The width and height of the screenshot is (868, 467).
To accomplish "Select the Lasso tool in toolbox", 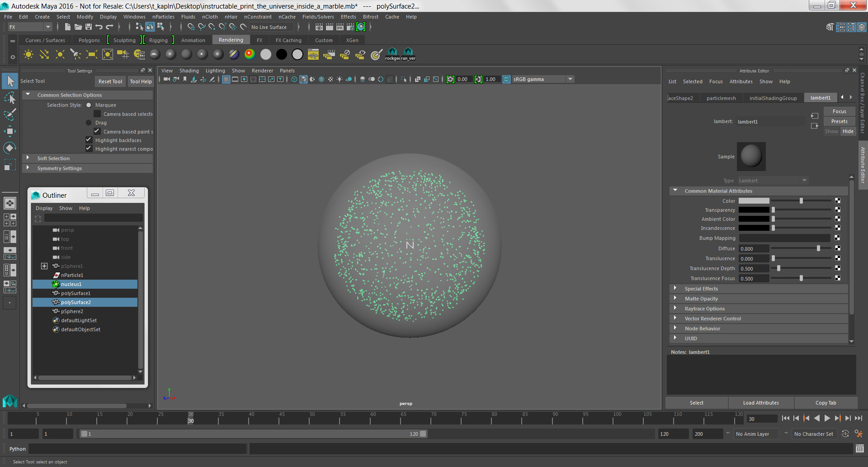I will click(9, 98).
